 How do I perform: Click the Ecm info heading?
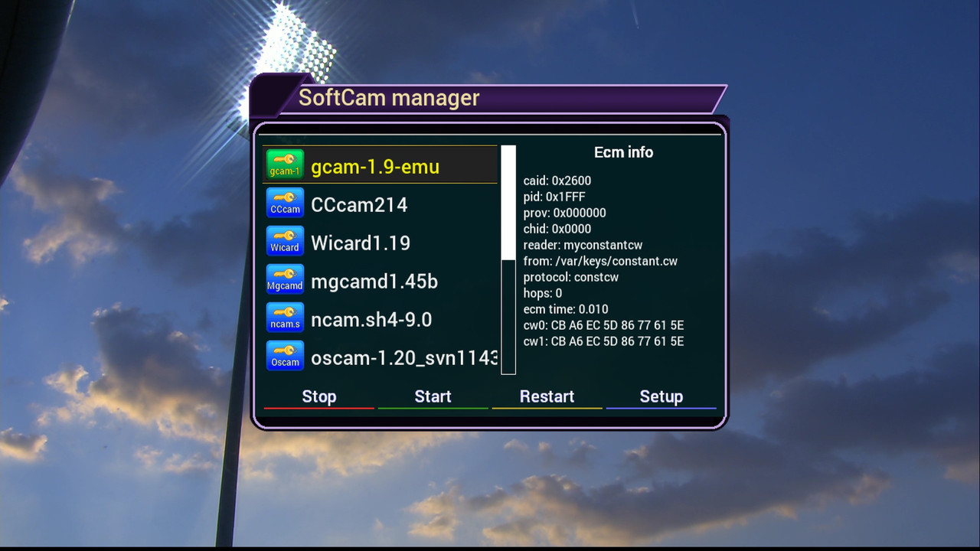[x=623, y=152]
